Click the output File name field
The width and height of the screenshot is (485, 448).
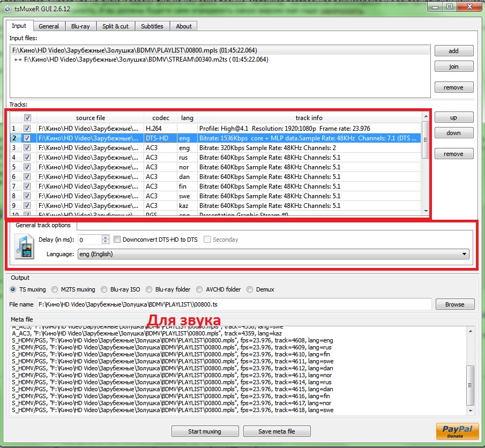(x=234, y=304)
